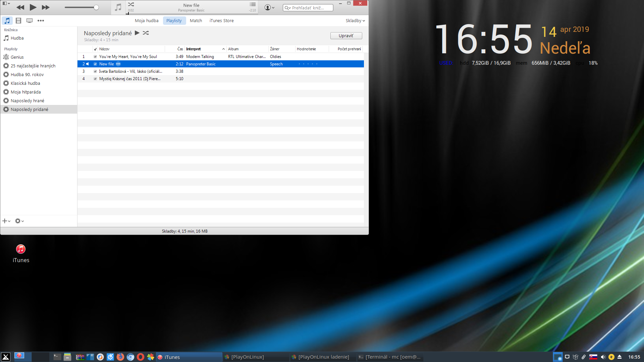Click the Slovak flag keyboard layout icon
The image size is (644, 362).
[x=593, y=357]
